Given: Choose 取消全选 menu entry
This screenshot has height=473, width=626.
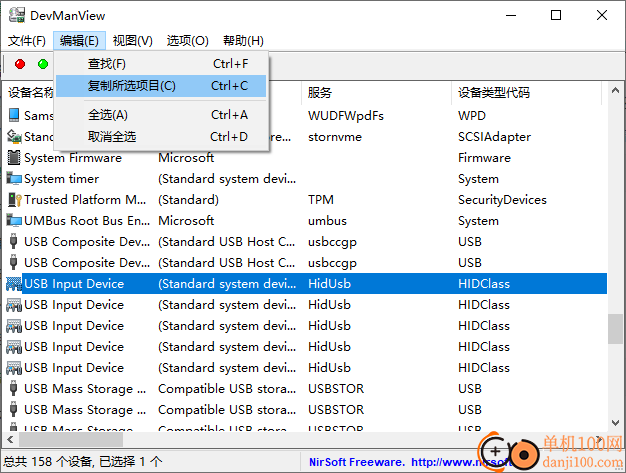Looking at the screenshot, I should pos(161,137).
